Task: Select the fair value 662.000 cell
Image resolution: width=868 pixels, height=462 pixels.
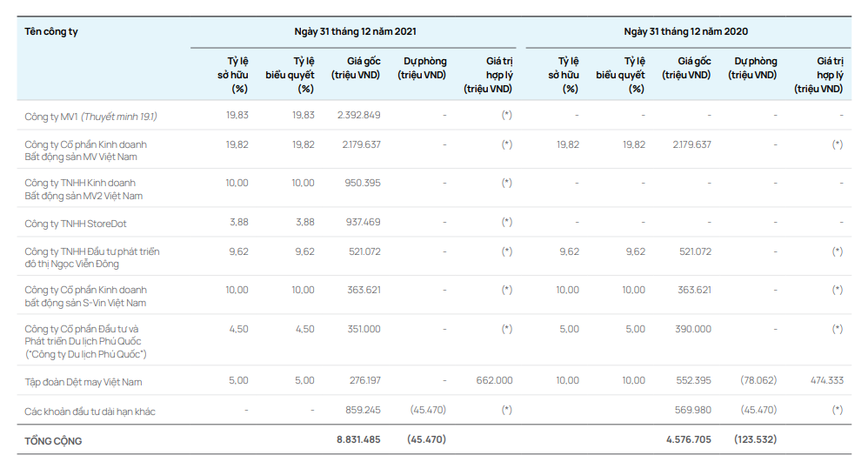Action: tap(494, 380)
